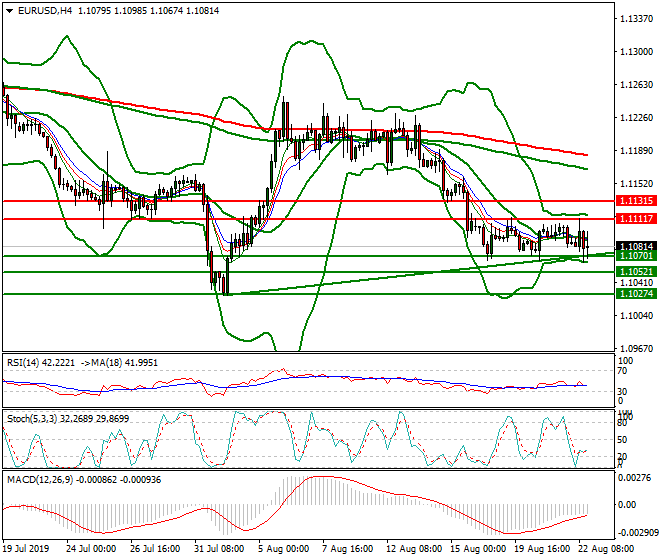
Task: Click the 1.10814 current price label
Action: click(x=636, y=245)
